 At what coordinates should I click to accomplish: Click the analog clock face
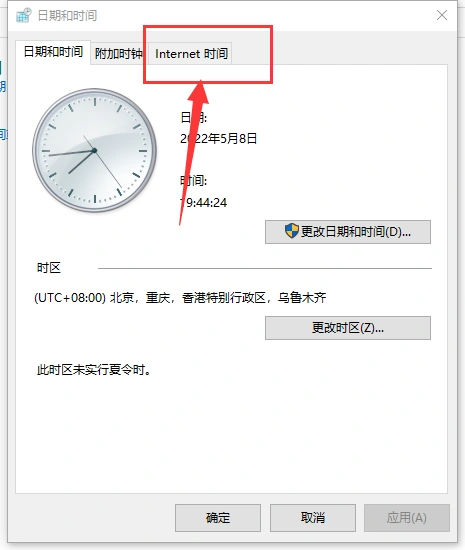click(x=94, y=150)
